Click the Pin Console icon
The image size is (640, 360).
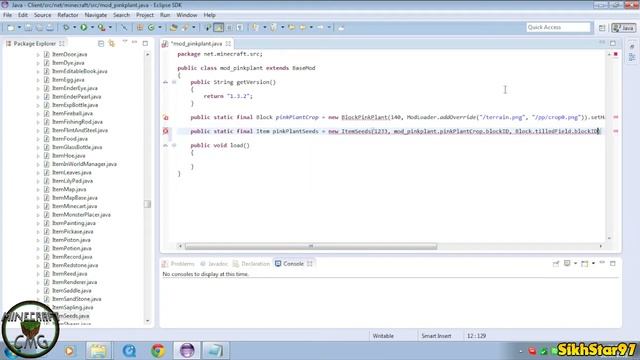556,264
